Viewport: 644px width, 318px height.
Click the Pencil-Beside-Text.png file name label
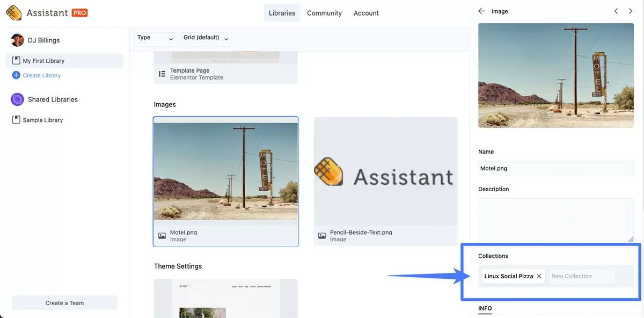point(361,233)
